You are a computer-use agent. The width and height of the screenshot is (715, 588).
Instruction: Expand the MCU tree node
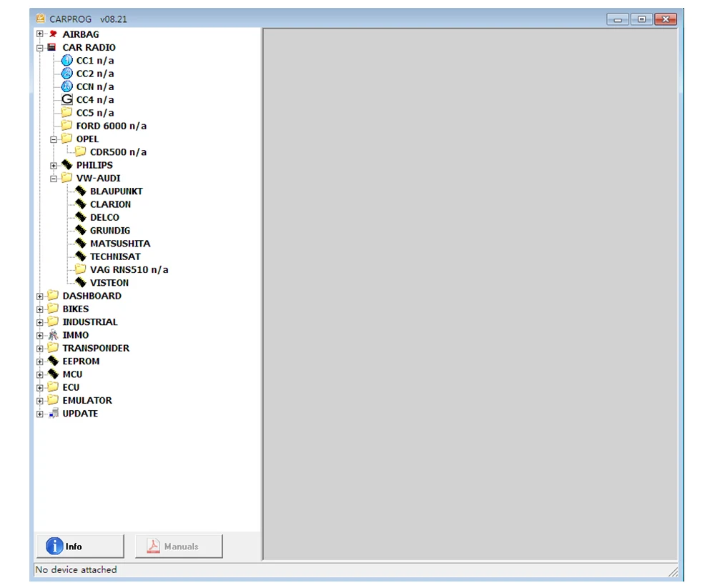[x=39, y=375]
